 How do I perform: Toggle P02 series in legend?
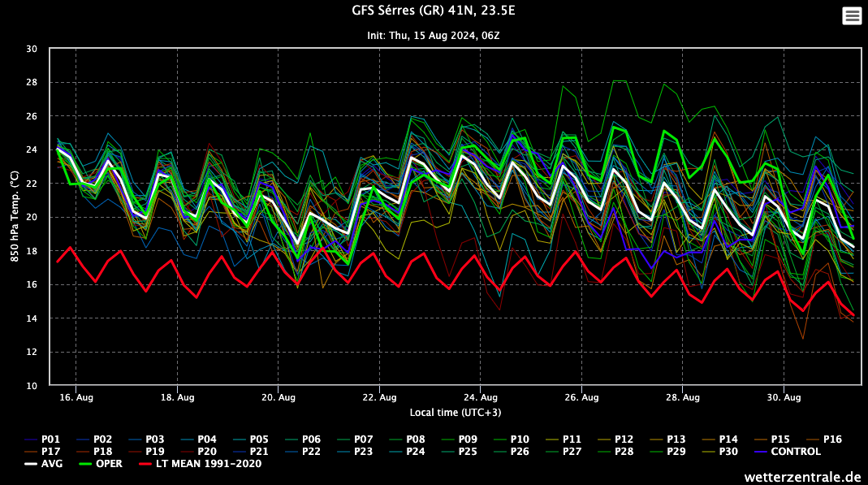(x=95, y=439)
